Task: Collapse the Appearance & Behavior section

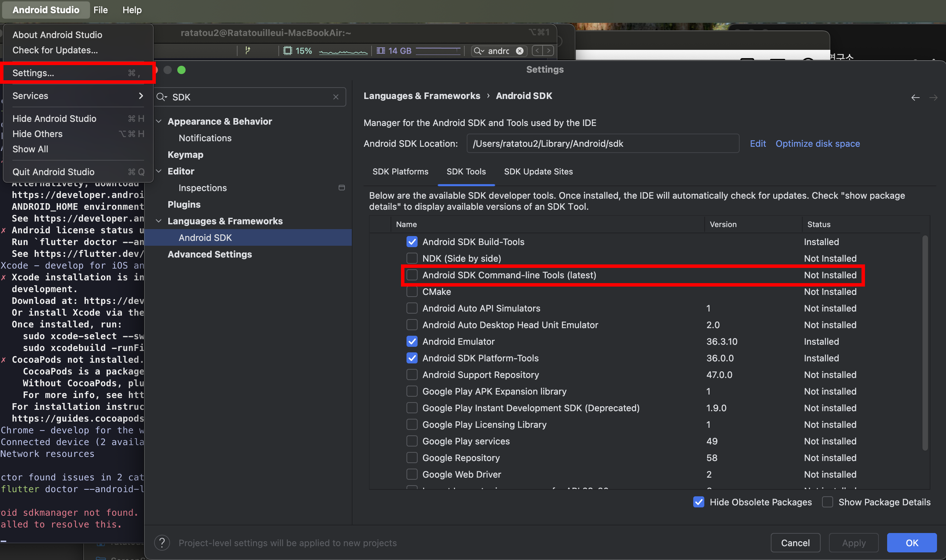Action: click(x=159, y=121)
